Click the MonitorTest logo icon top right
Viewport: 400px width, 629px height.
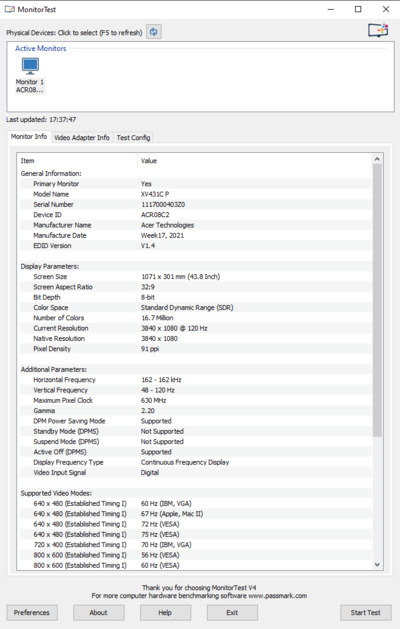(x=378, y=30)
